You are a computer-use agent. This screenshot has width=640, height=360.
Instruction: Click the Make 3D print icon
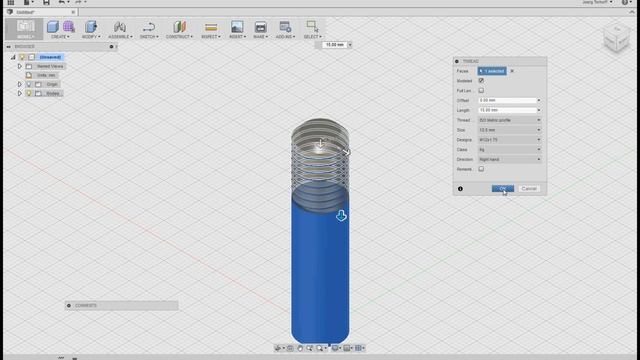[x=260, y=27]
